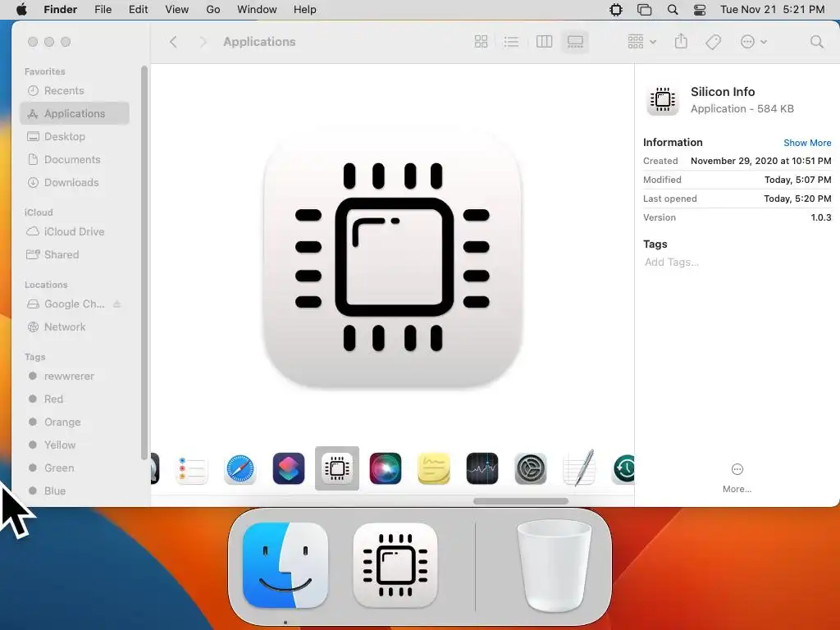The width and height of the screenshot is (840, 630).
Task: Select the Time Machine thumbnail
Action: click(623, 468)
